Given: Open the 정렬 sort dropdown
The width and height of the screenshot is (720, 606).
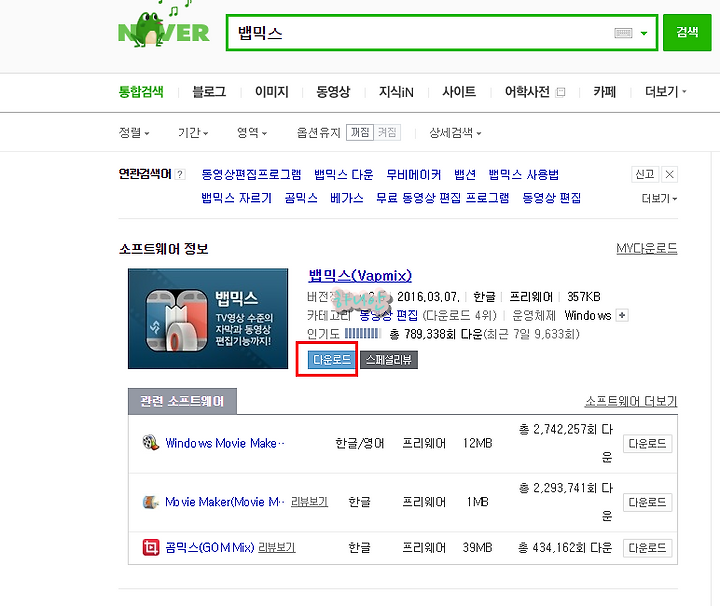Looking at the screenshot, I should coord(134,133).
